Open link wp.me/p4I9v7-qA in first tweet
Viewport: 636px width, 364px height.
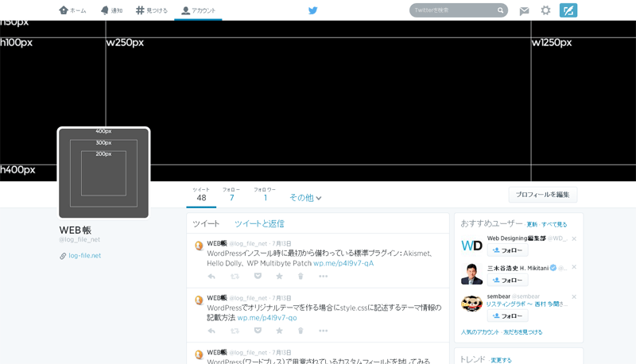[343, 263]
